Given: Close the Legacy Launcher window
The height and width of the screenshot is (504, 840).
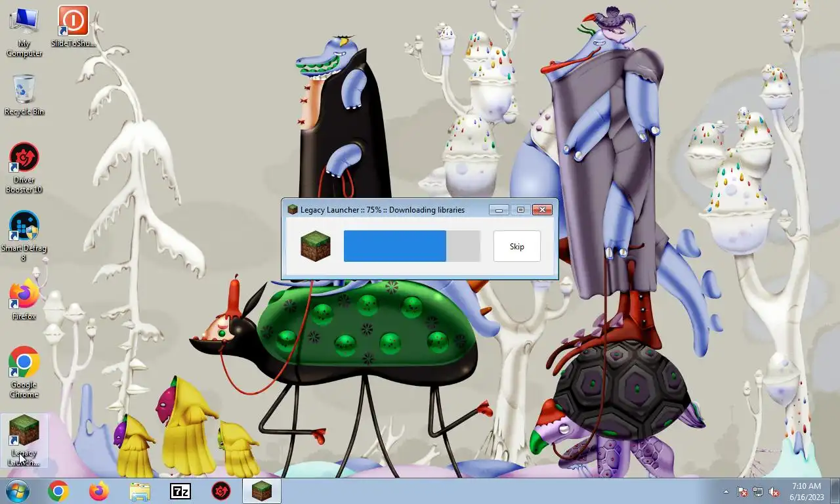Looking at the screenshot, I should (x=542, y=210).
